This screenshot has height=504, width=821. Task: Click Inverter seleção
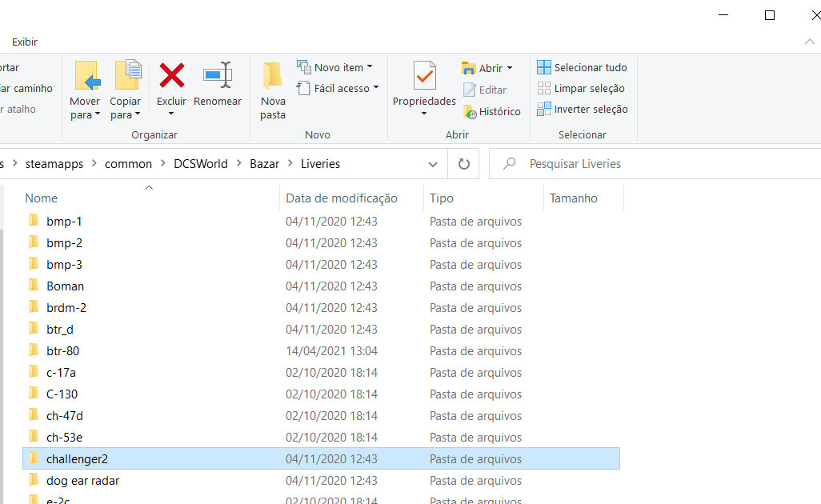pos(583,110)
